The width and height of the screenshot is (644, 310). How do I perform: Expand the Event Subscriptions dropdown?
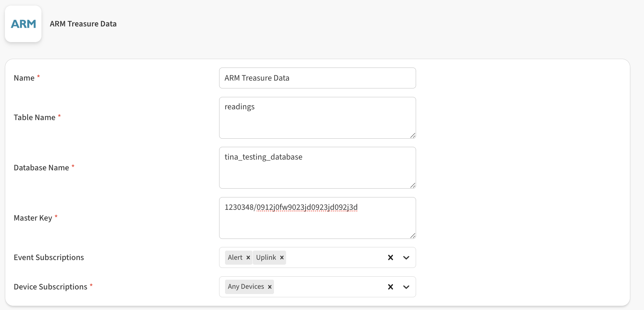(406, 257)
